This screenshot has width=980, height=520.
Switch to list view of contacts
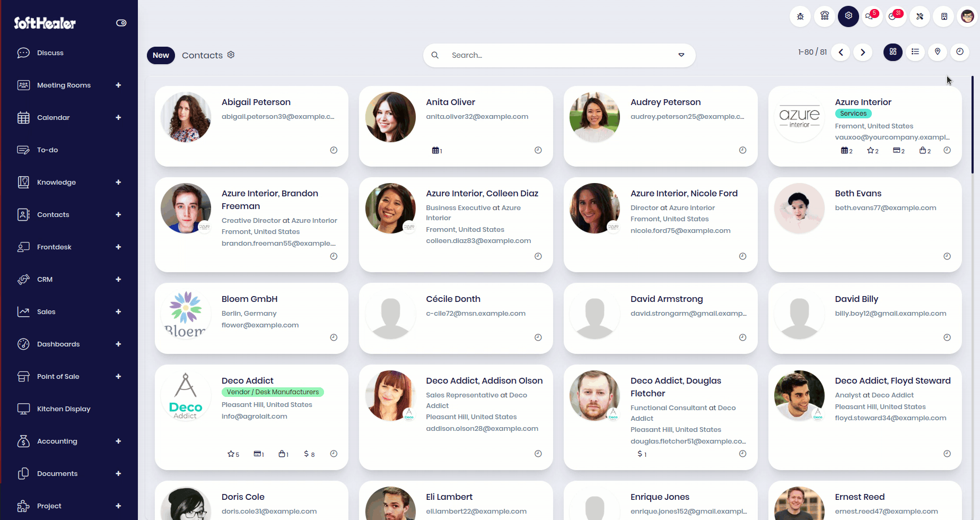pyautogui.click(x=915, y=52)
